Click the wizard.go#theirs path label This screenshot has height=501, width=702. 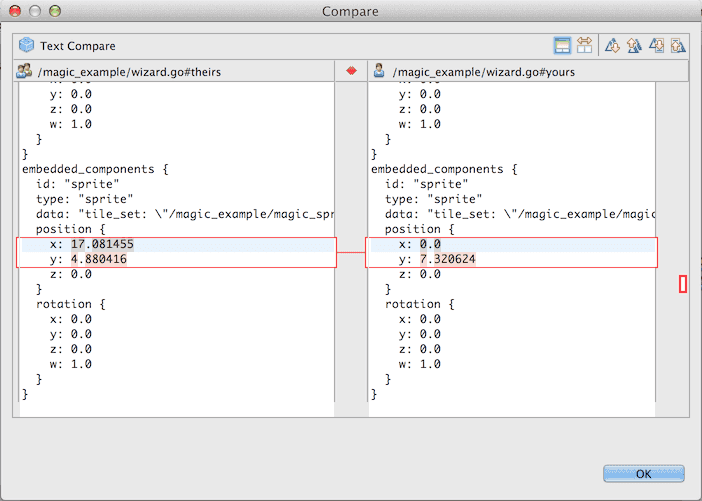tap(129, 72)
